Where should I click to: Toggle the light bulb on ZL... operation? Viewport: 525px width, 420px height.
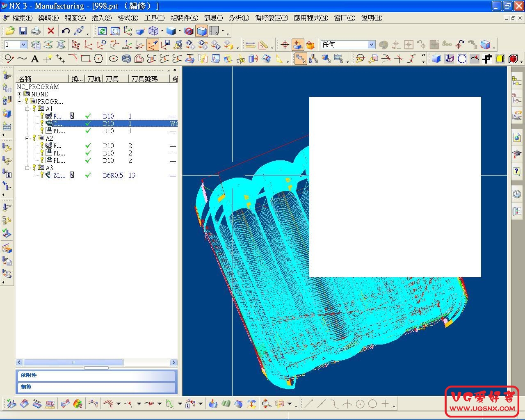tap(42, 175)
